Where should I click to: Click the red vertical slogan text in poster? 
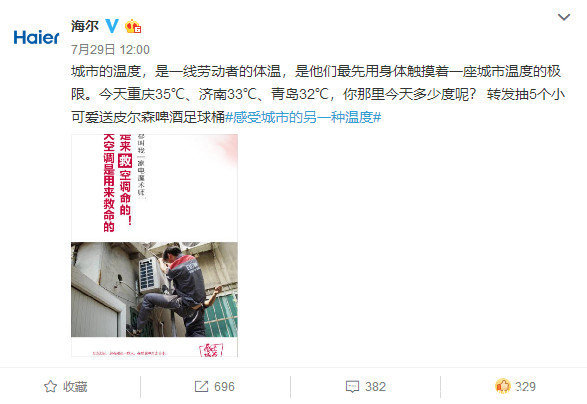(117, 183)
